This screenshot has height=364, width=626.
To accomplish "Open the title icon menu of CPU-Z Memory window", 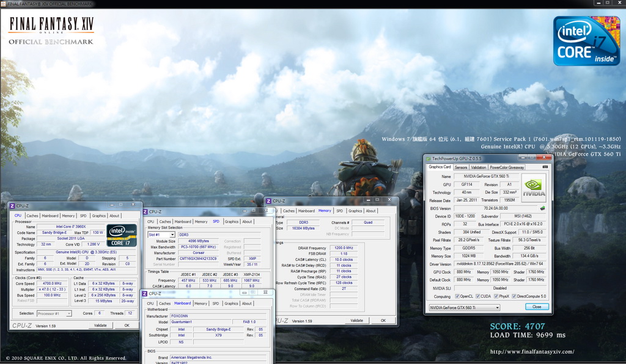I will [x=269, y=201].
